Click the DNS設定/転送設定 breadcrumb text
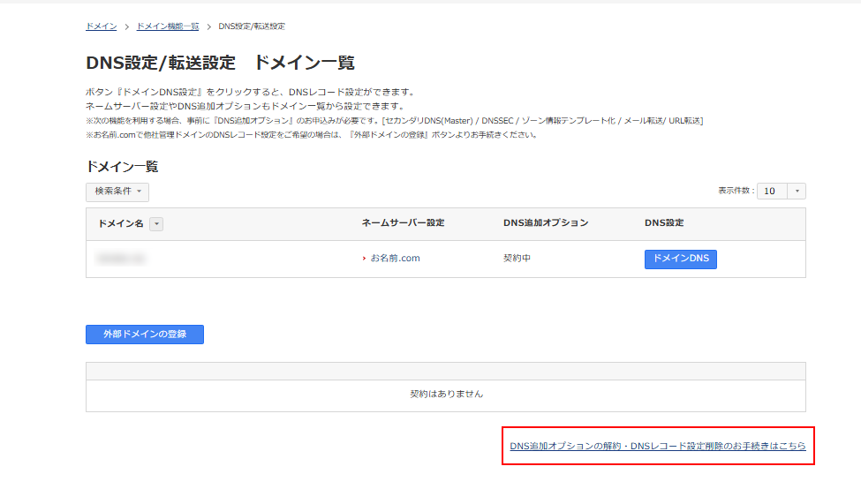 click(x=252, y=26)
